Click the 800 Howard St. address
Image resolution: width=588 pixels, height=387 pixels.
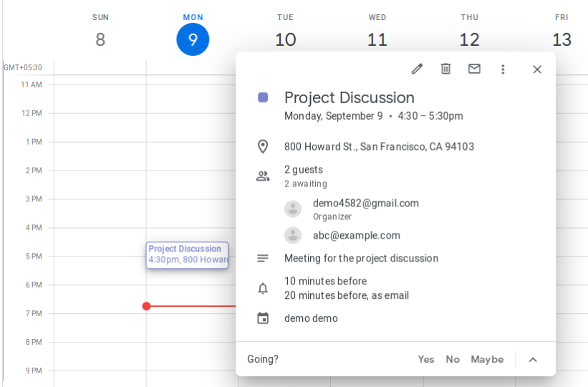point(379,147)
